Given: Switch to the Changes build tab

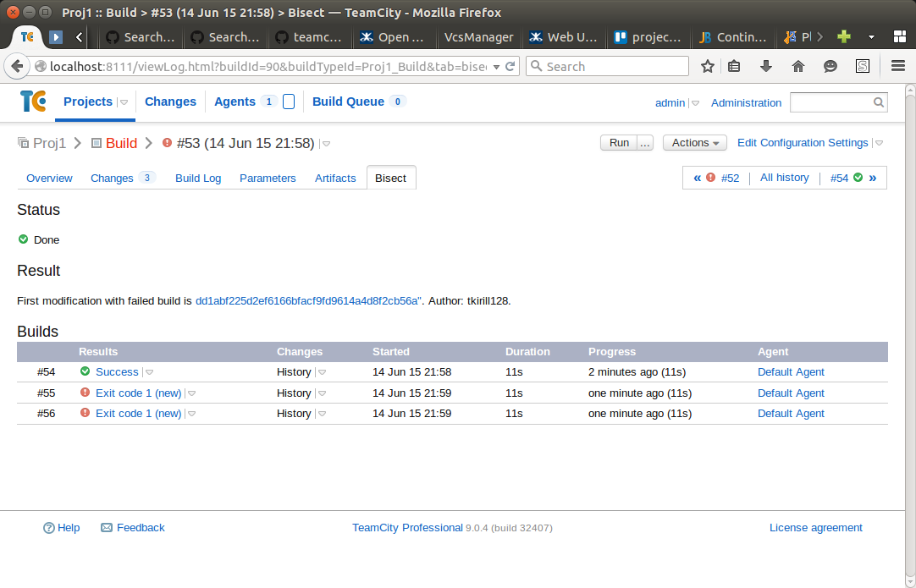Looking at the screenshot, I should tap(112, 179).
